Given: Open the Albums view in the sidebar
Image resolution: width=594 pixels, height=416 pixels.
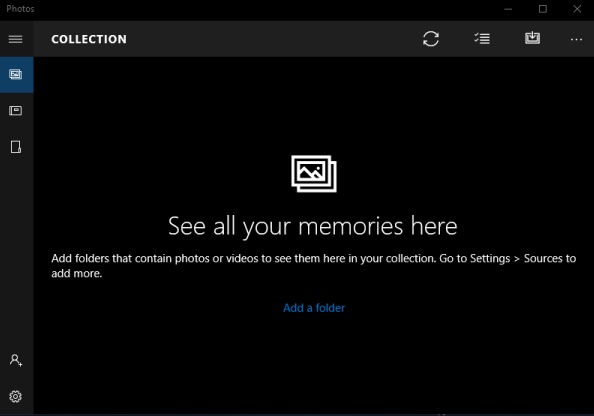Looking at the screenshot, I should pyautogui.click(x=16, y=111).
